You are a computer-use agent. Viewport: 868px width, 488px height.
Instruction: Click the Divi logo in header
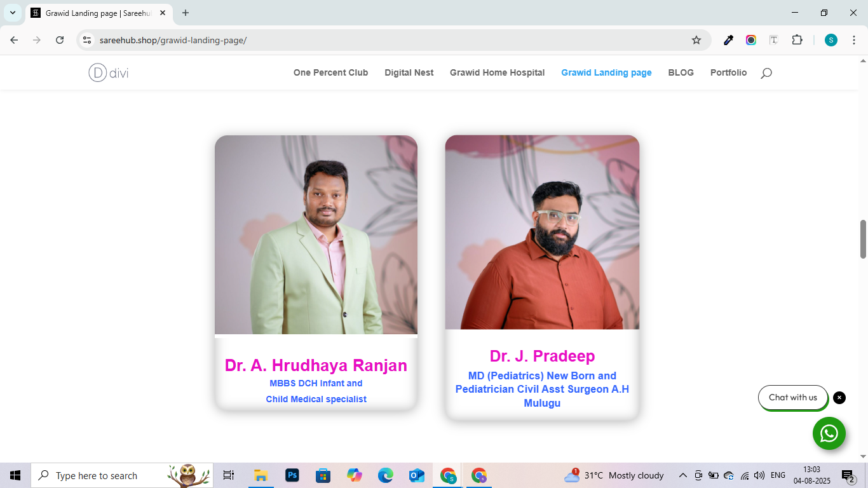(x=109, y=73)
